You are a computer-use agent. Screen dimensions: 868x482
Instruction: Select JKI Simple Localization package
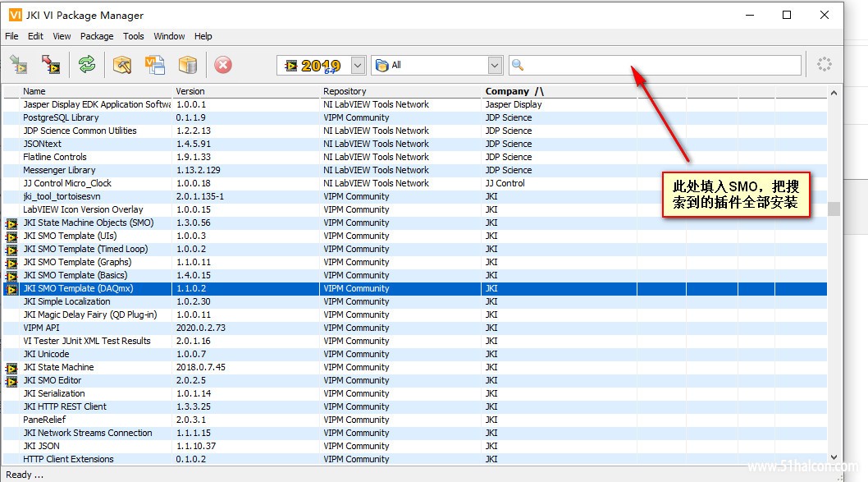[x=415, y=301]
